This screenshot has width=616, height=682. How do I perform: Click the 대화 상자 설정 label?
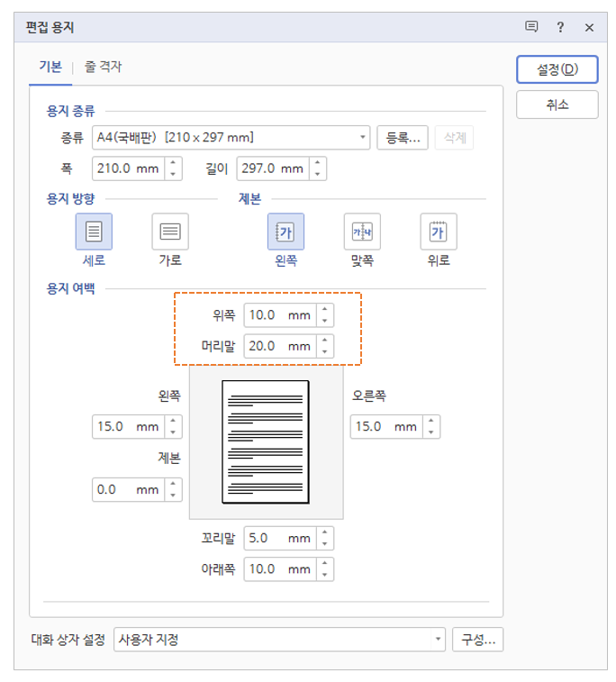pyautogui.click(x=68, y=640)
